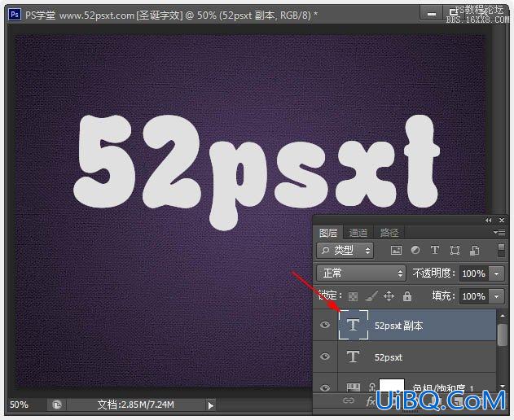This screenshot has height=420, width=514.
Task: Click the 52psxt layer name
Action: 388,357
